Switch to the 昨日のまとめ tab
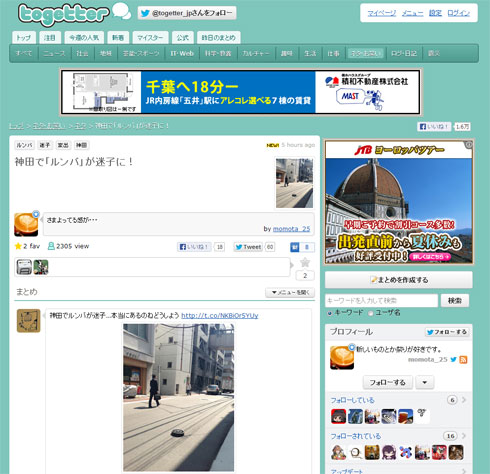The width and height of the screenshot is (490, 474). point(219,38)
